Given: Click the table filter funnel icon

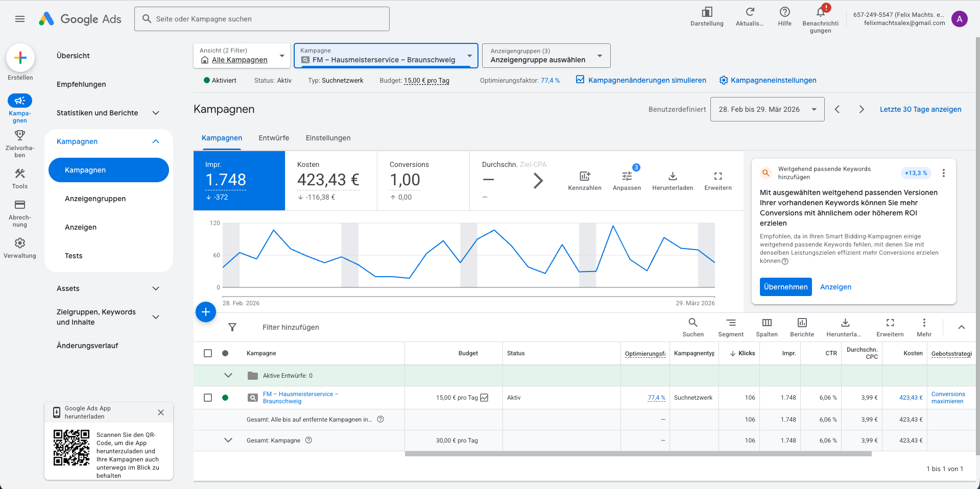Looking at the screenshot, I should pyautogui.click(x=232, y=327).
